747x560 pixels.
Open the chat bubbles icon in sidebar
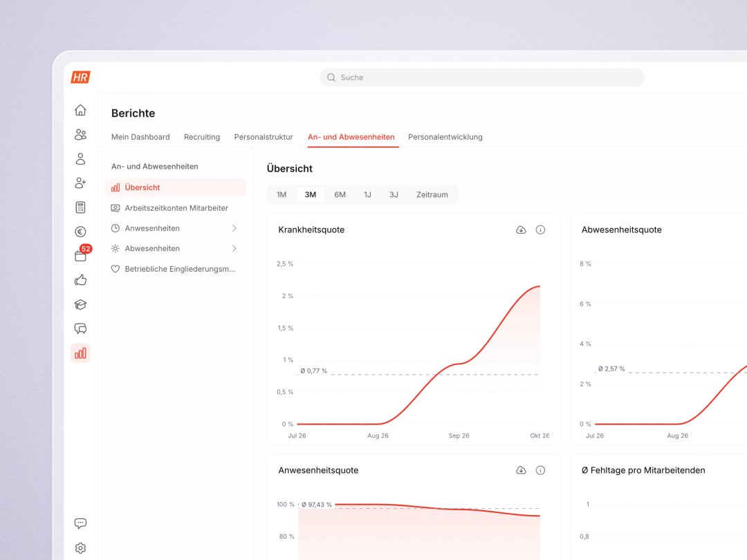(80, 328)
